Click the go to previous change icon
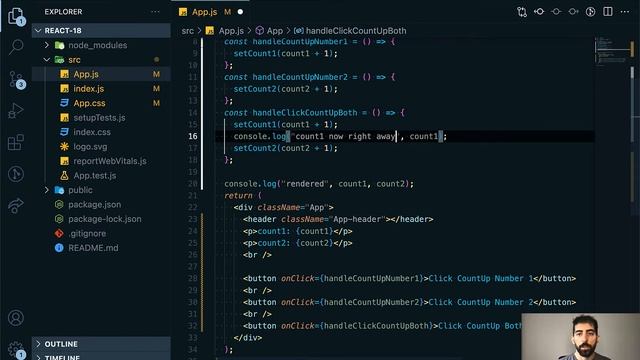Screen dimensions: 640x360 tap(539, 12)
